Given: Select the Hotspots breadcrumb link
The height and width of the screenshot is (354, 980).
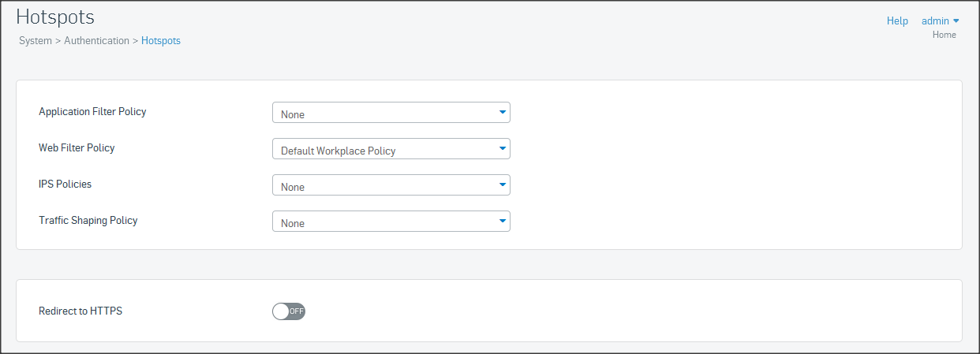Looking at the screenshot, I should [161, 40].
